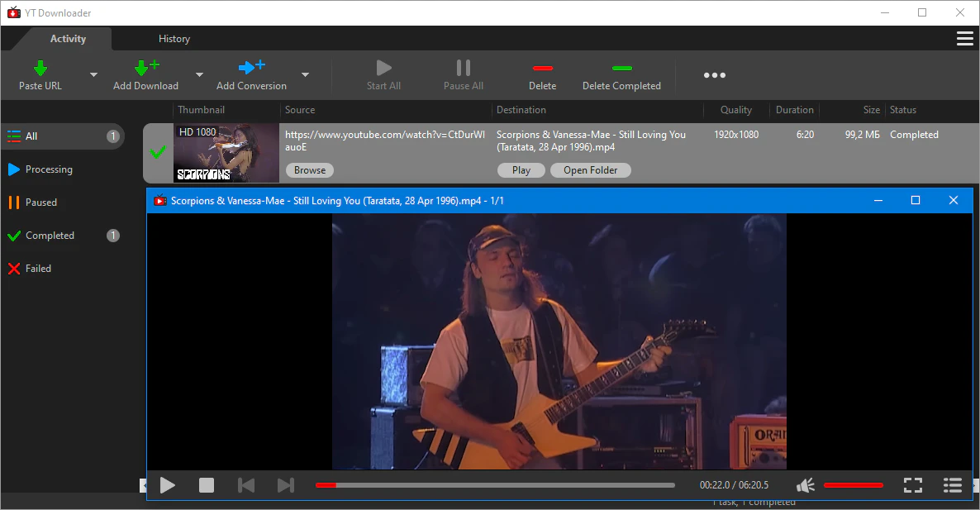Screen dimensions: 980x510
Task: Click the 1920x1080 quality value
Action: 736,135
